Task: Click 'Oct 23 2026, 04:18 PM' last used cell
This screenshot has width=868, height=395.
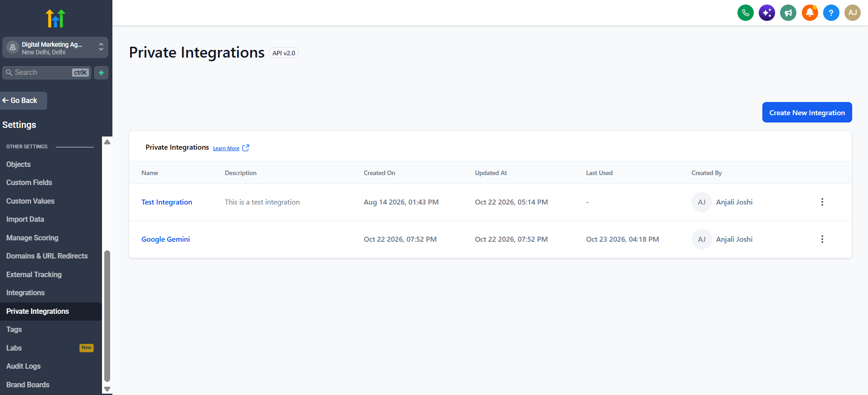Action: pyautogui.click(x=622, y=239)
